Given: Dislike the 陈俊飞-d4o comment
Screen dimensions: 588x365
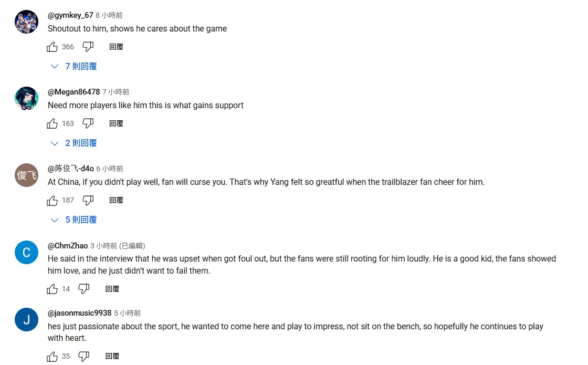Looking at the screenshot, I should coord(88,200).
